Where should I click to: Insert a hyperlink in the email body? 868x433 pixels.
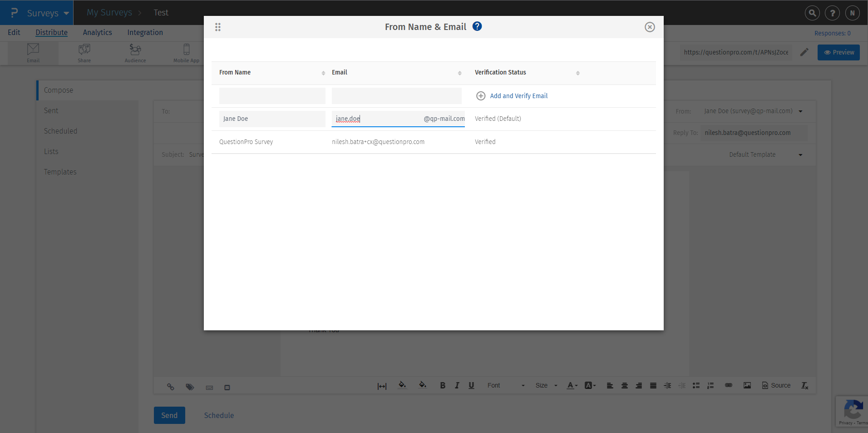729,385
